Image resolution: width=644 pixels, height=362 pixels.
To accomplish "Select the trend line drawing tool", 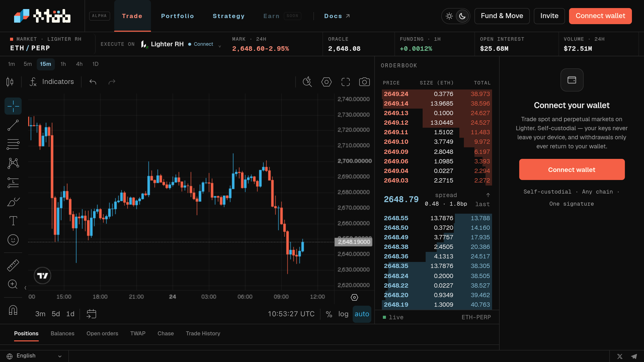I will click(x=13, y=125).
